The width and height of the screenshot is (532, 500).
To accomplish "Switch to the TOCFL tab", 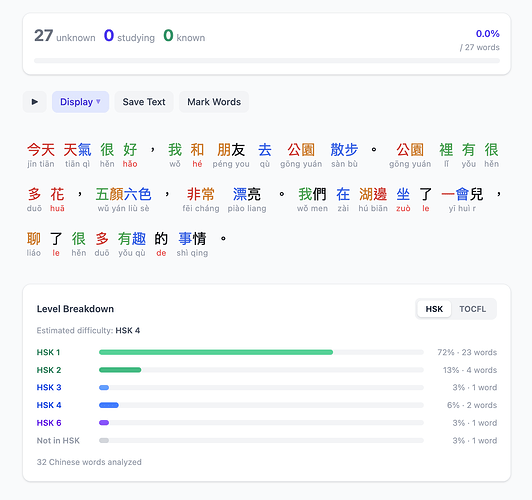I will coord(472,309).
